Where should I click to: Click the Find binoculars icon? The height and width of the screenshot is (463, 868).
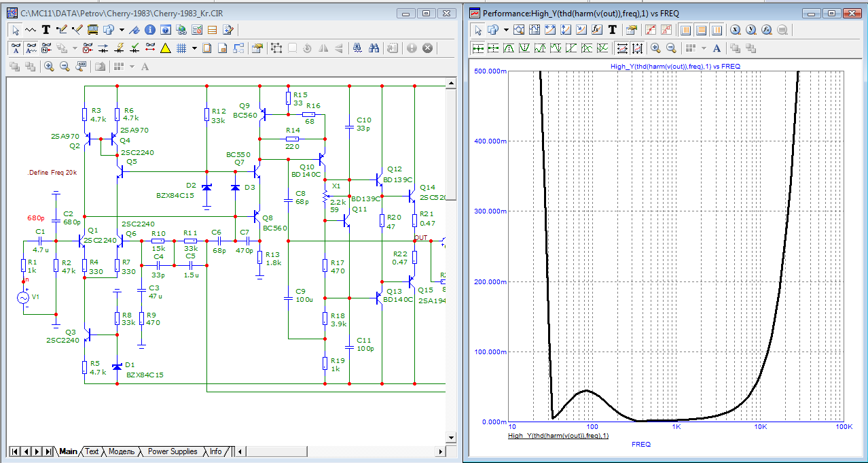tap(357, 48)
